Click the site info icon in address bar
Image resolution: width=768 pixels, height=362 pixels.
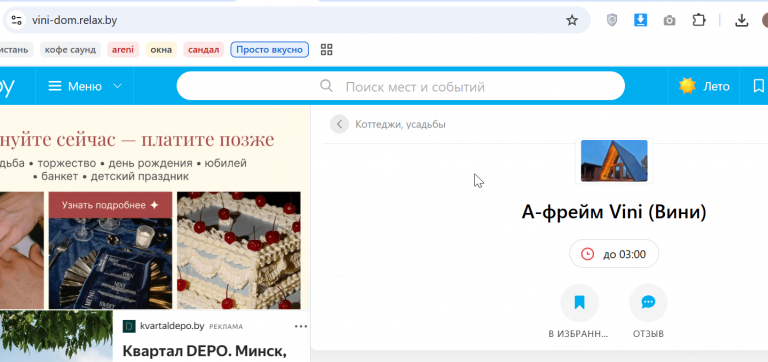[16, 20]
